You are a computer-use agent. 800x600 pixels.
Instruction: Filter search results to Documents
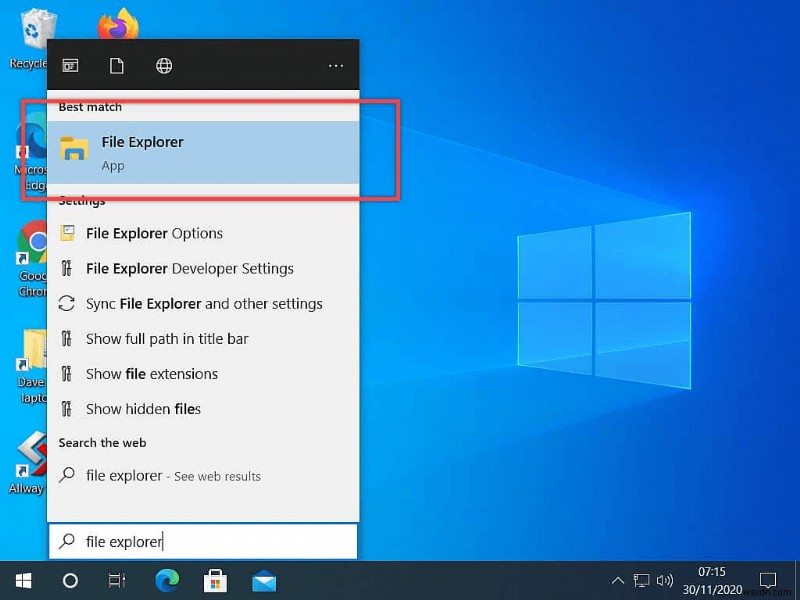click(116, 65)
